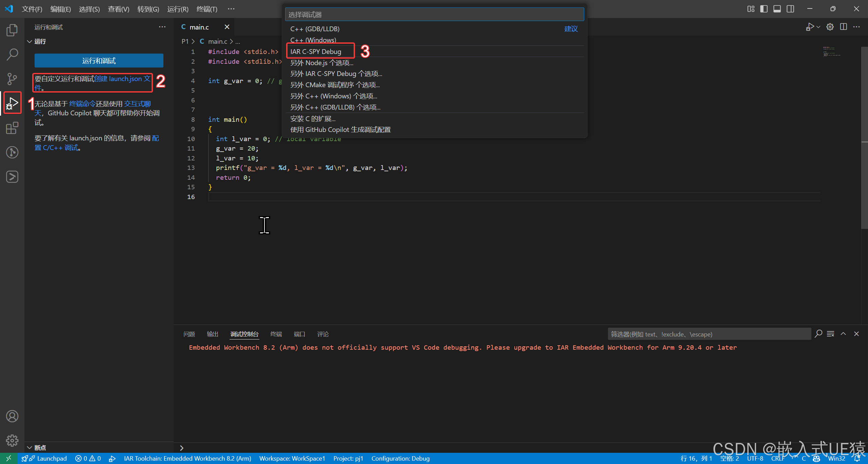868x464 pixels.
Task: Clear the debug console icon
Action: [x=830, y=334]
